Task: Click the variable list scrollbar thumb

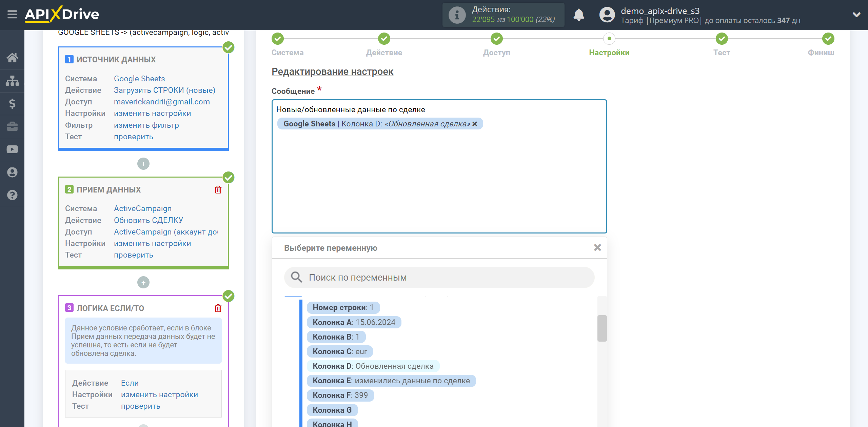Action: [602, 328]
